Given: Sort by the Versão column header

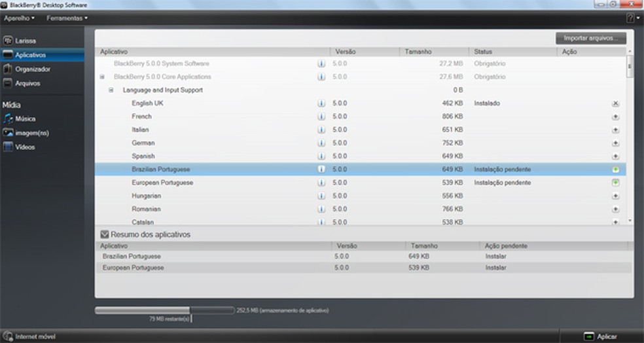Looking at the screenshot, I should pos(365,52).
